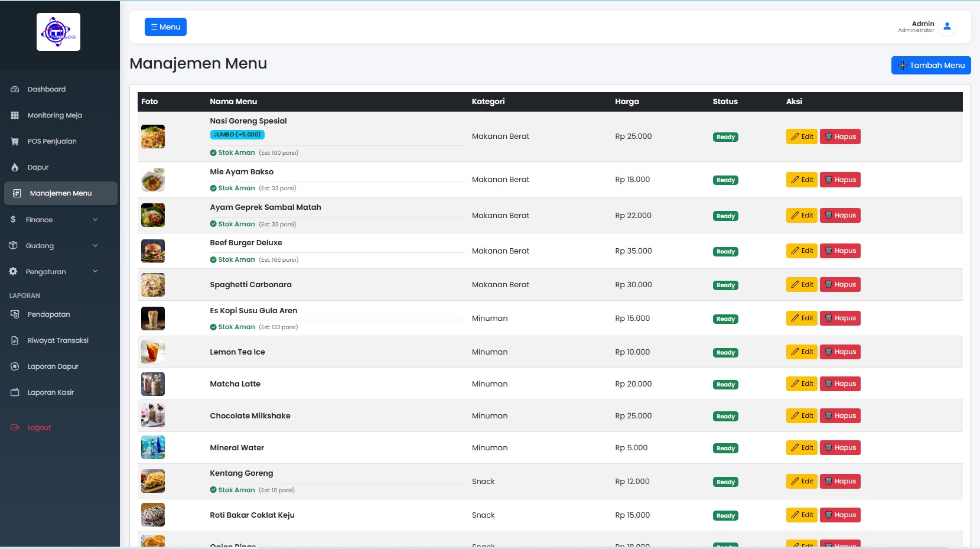Click the Pendapatan report icon
Image resolution: width=980 pixels, height=549 pixels.
pos(15,314)
